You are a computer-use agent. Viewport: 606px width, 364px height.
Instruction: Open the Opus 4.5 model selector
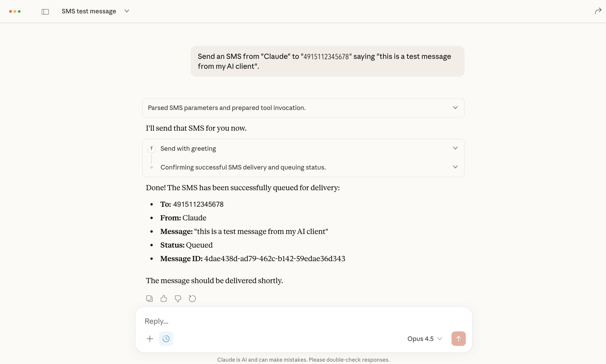coord(424,339)
